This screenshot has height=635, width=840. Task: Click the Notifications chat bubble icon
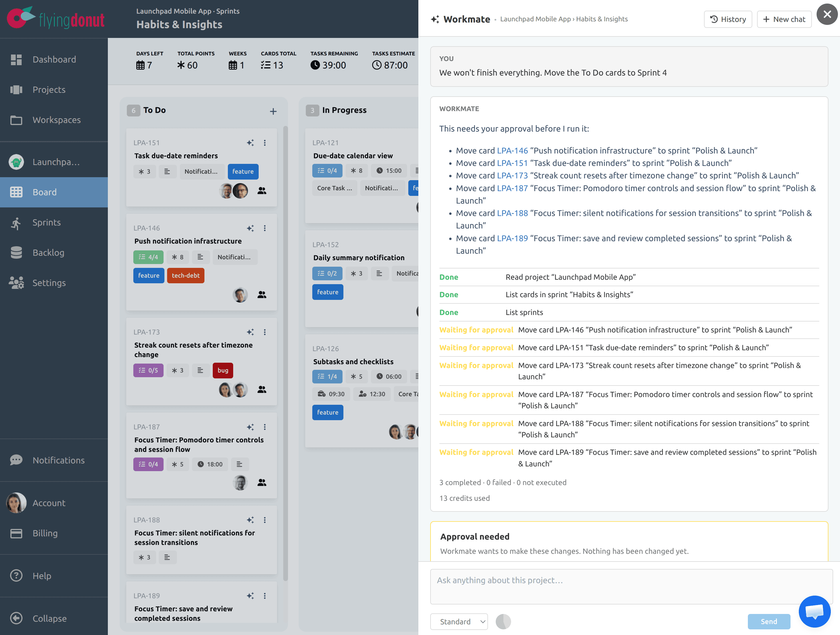click(x=16, y=460)
